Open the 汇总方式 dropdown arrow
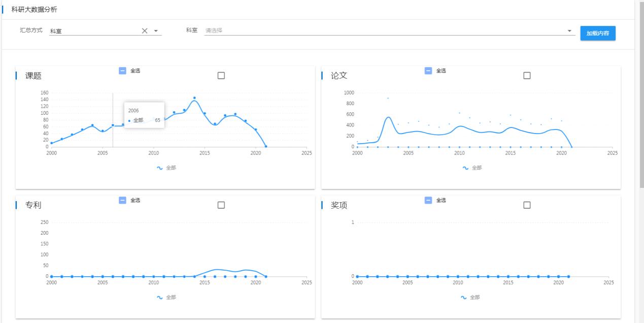Viewport: 644px width, 323px height. click(x=156, y=31)
